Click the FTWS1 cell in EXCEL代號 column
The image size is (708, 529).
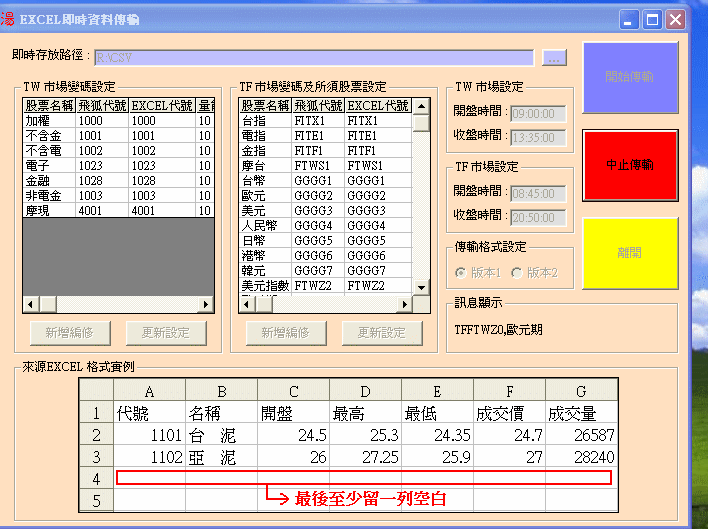(378, 166)
